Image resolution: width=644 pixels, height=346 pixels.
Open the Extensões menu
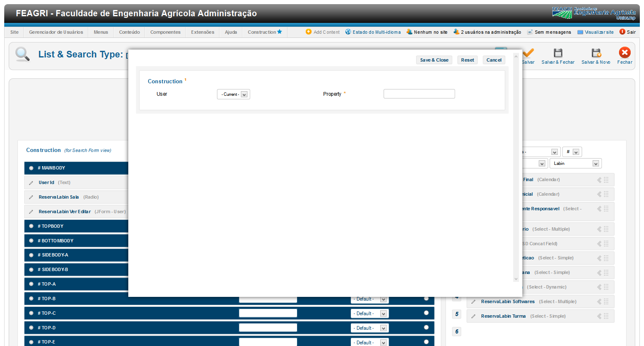tap(202, 32)
